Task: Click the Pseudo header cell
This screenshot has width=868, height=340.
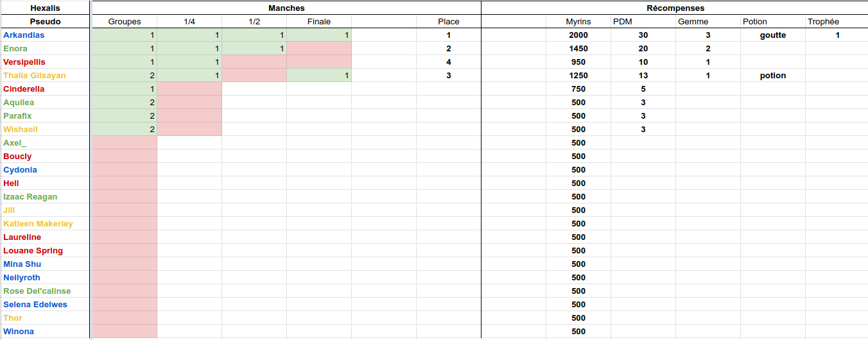Action: [45, 22]
